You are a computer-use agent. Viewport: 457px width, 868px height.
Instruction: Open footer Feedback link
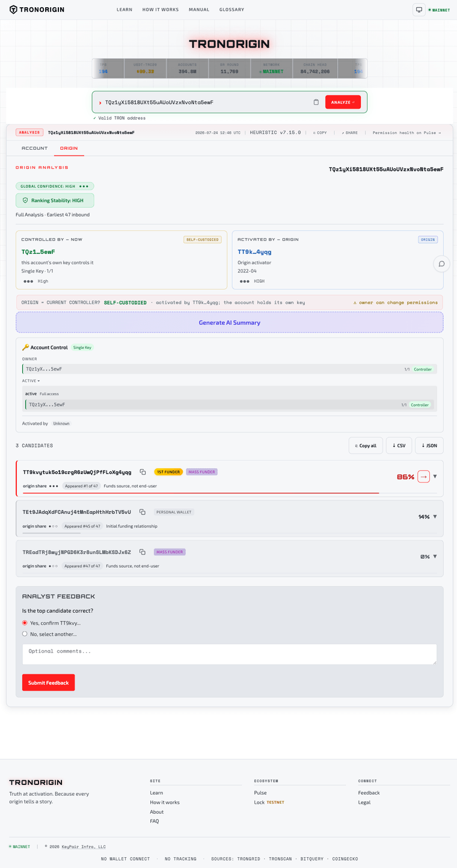click(369, 793)
